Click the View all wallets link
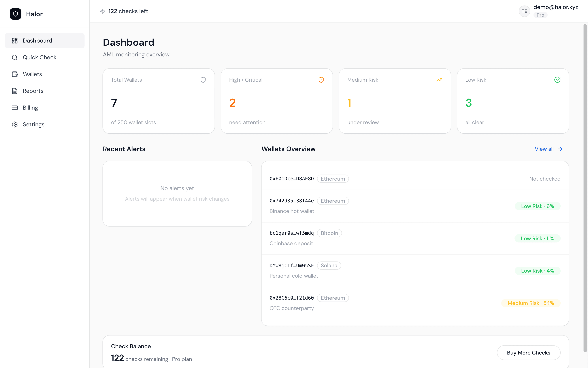The image size is (588, 368). pos(549,149)
